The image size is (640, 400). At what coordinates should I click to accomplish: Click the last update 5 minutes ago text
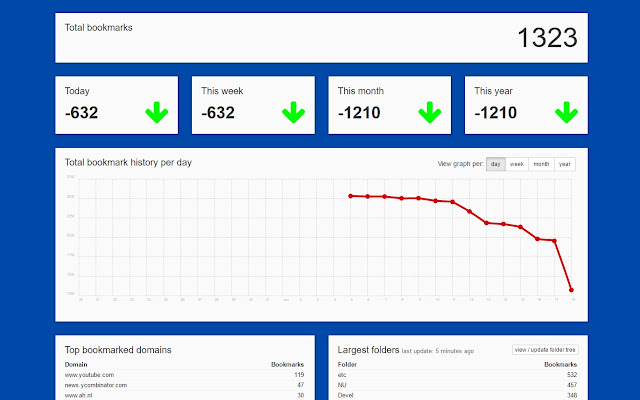click(438, 351)
